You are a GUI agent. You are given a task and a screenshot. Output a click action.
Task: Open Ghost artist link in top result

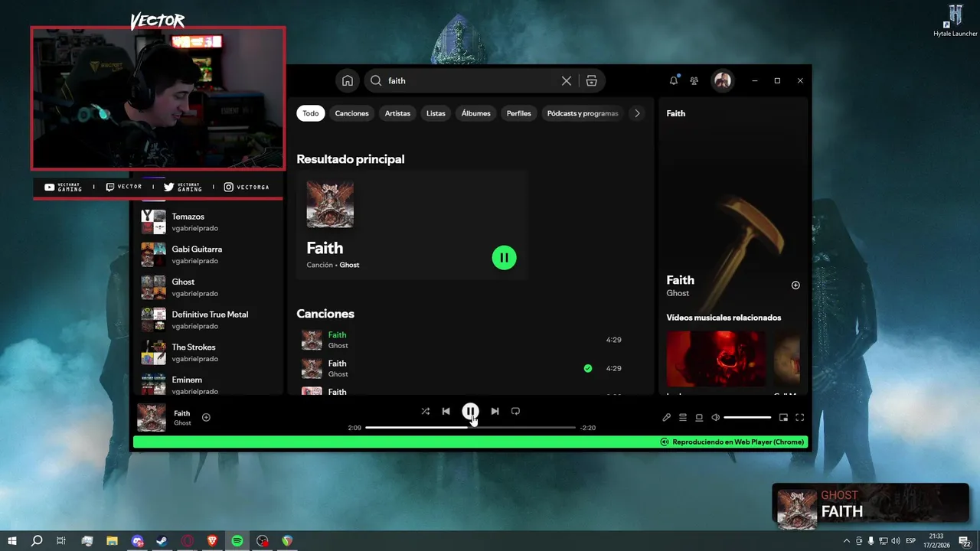tap(349, 265)
